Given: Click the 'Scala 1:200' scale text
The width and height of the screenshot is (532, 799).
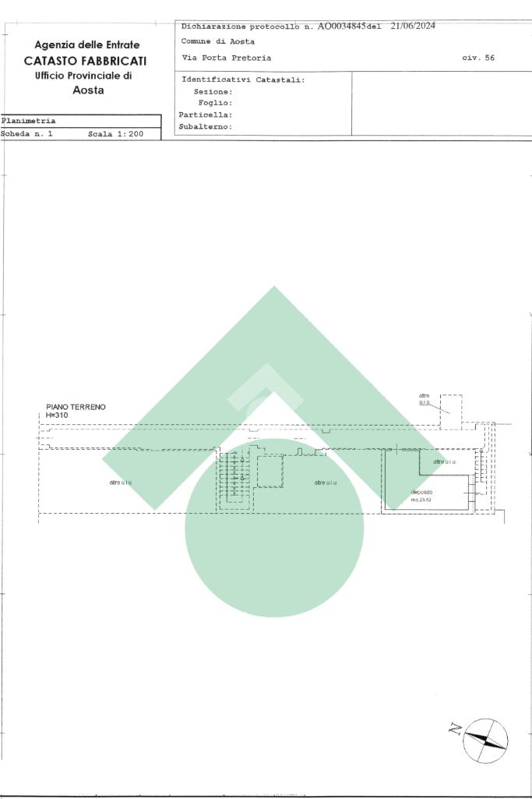Looking at the screenshot, I should (x=115, y=134).
